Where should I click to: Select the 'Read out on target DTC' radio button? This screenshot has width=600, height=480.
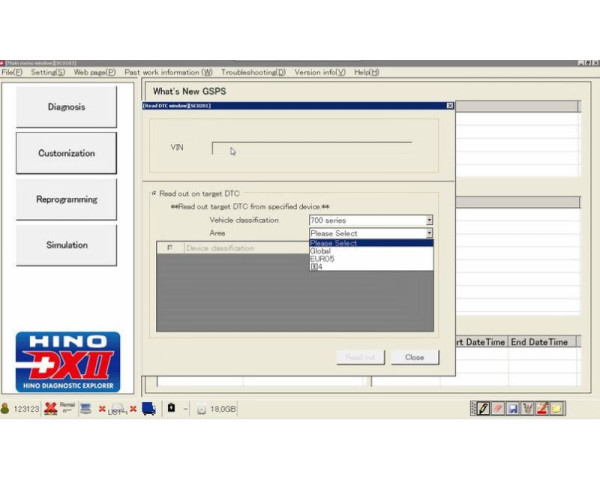[x=154, y=193]
